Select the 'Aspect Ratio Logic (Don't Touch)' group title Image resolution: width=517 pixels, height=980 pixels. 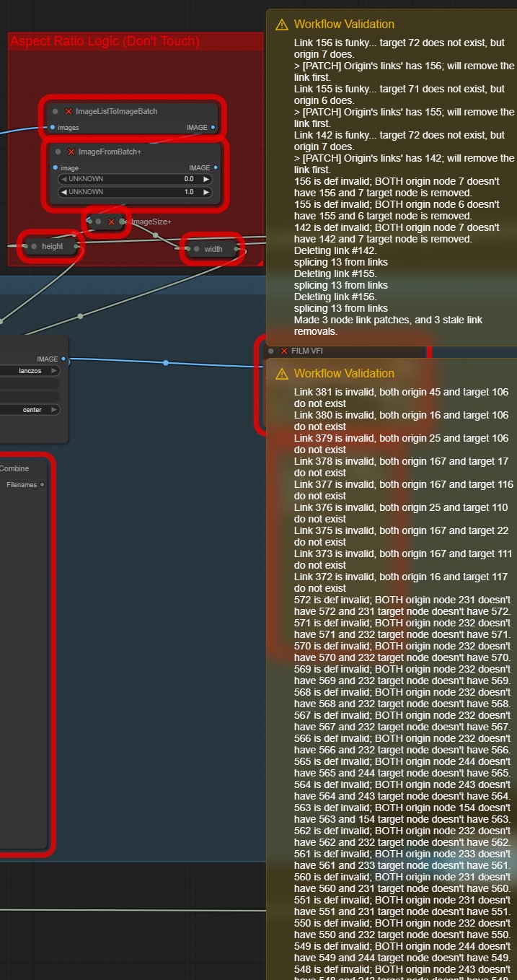pos(105,42)
